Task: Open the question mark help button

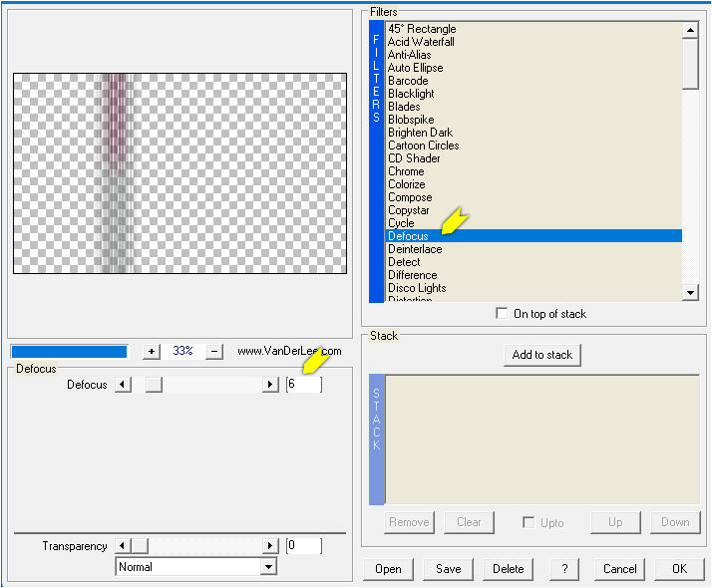Action: click(564, 569)
